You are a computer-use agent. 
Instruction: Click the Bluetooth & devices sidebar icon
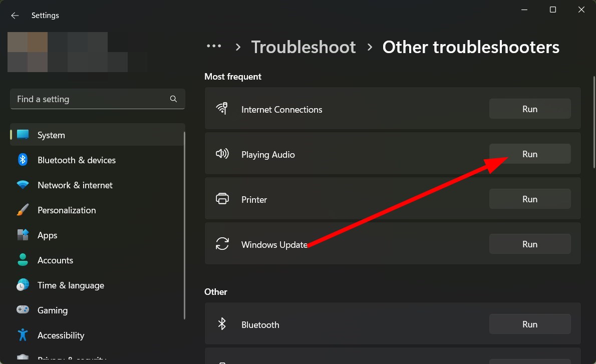[23, 160]
